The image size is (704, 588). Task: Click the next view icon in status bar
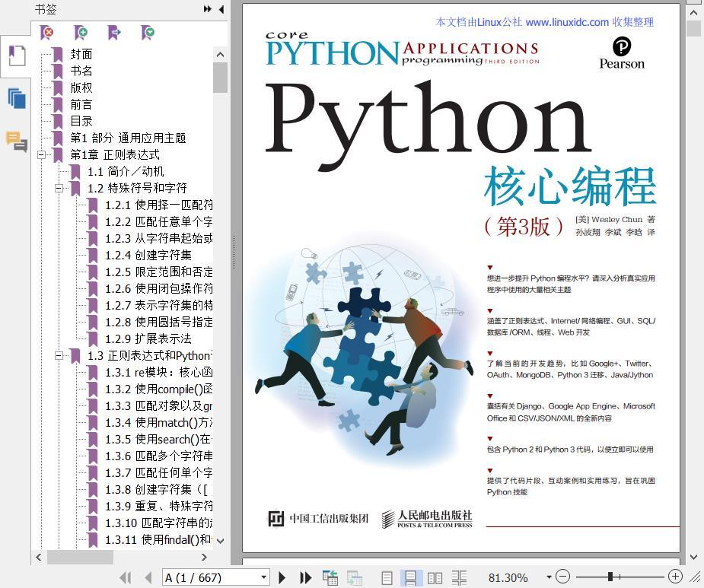coord(354,577)
